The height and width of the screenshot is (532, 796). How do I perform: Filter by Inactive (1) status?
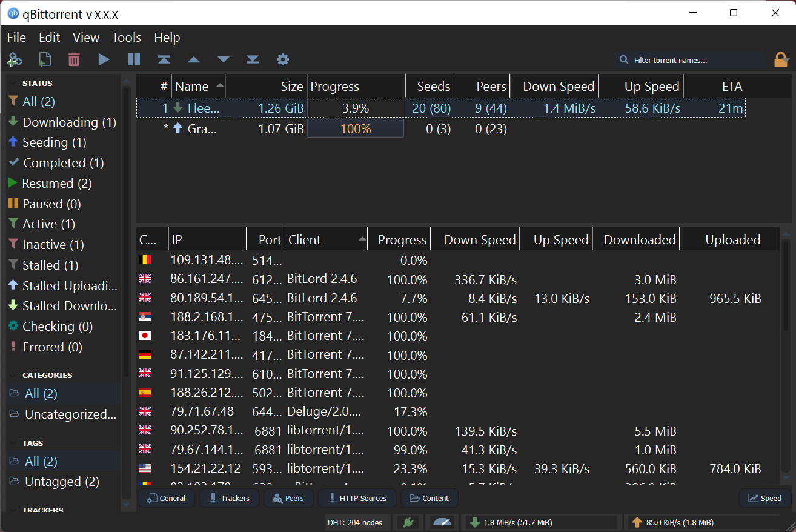[64, 245]
